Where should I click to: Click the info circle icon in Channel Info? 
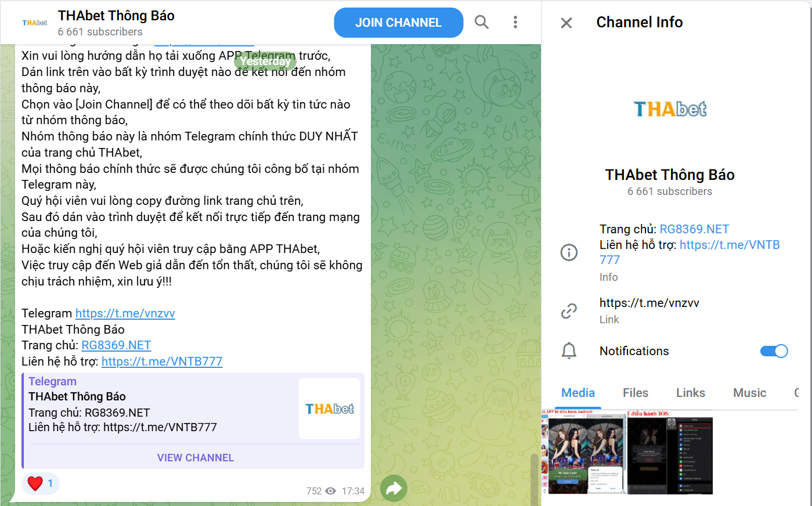point(569,252)
